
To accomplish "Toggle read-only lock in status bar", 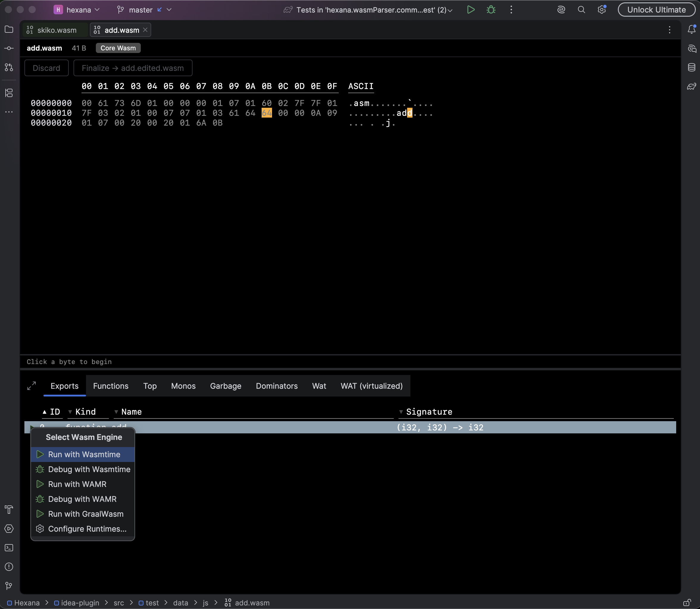I will coord(687,602).
